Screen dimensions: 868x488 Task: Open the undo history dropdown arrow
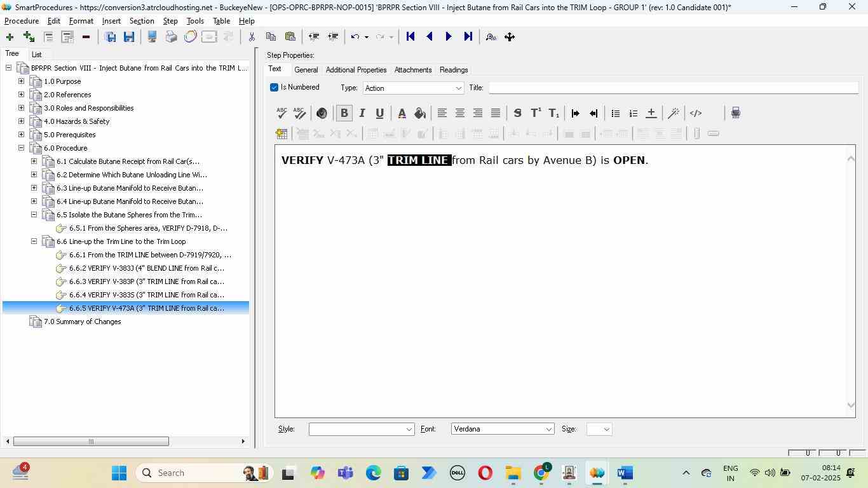tap(366, 37)
